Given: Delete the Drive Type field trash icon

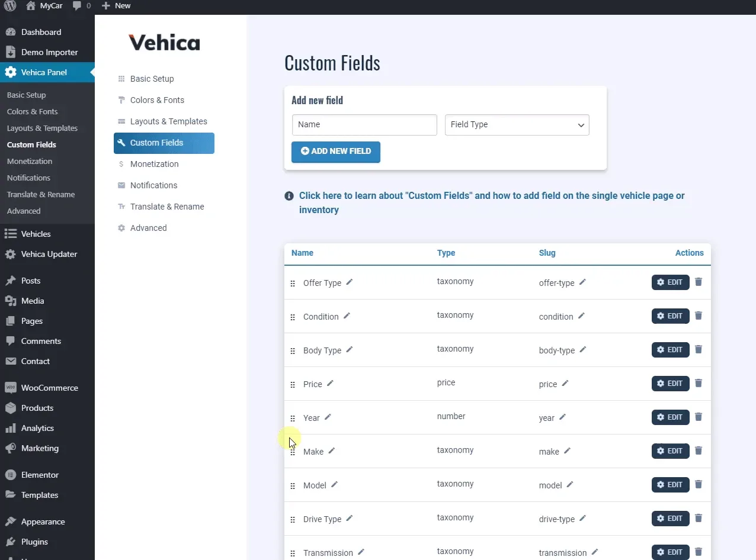Looking at the screenshot, I should (699, 518).
